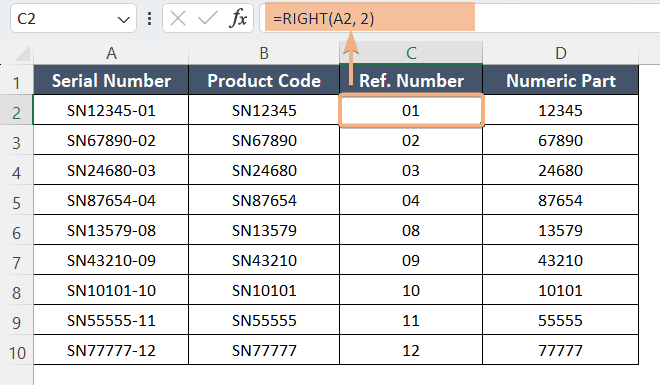660x385 pixels.
Task: Click Ref. Number cell 12
Action: tap(411, 350)
